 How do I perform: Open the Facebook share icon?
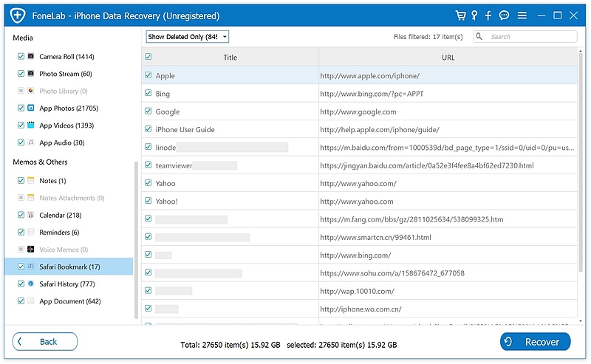(x=488, y=16)
